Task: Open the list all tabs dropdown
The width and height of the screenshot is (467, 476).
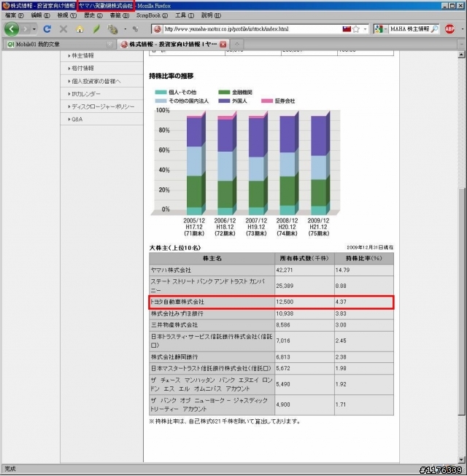Action: (x=461, y=44)
